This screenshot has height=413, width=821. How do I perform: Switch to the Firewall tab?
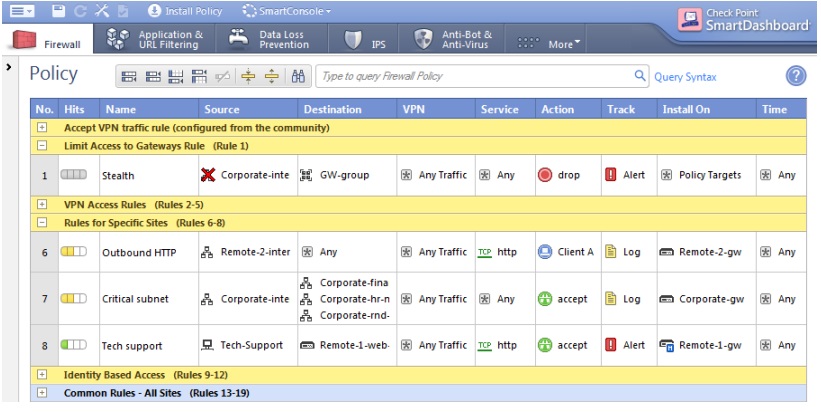47,39
